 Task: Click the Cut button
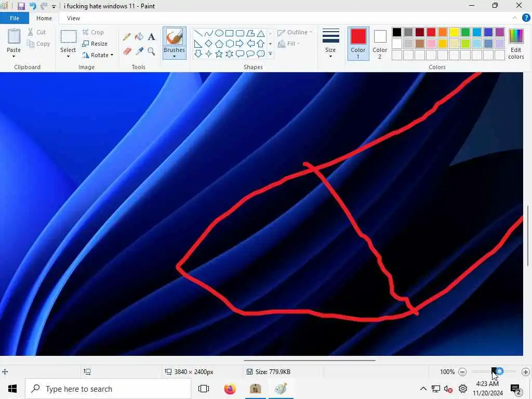coord(37,32)
